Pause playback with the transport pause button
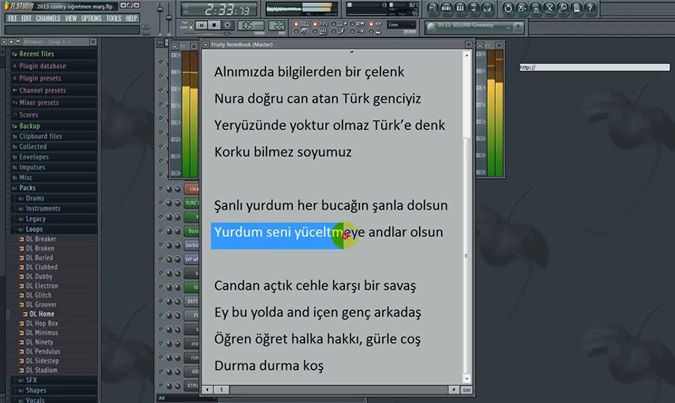This screenshot has width=675, height=403. click(201, 25)
